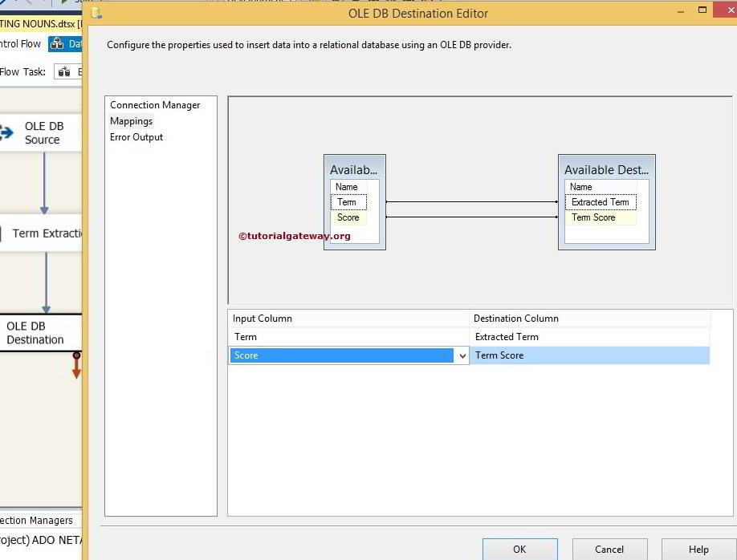Select the Term Score destination column
The height and width of the screenshot is (560, 737).
[x=596, y=217]
